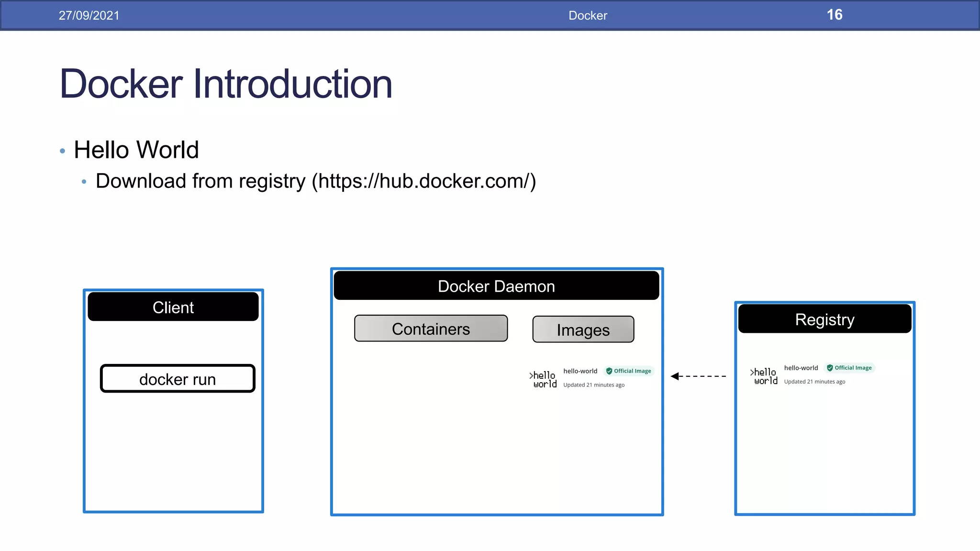Click Official Image badge in Registry panel

tap(849, 368)
